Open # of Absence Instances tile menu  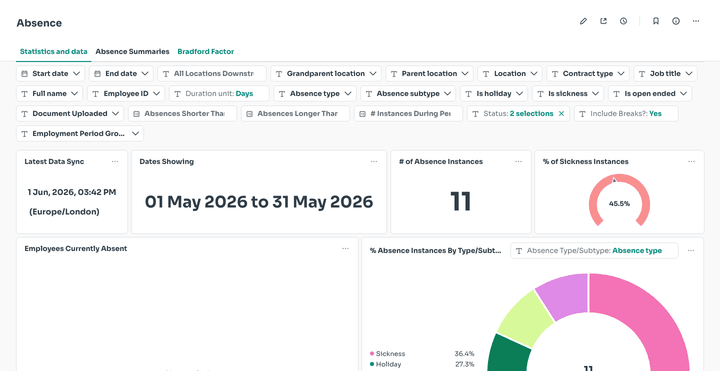point(518,162)
